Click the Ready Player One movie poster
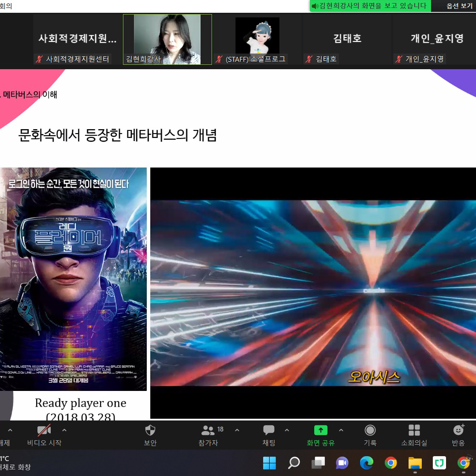The height and width of the screenshot is (476, 476). [73, 279]
